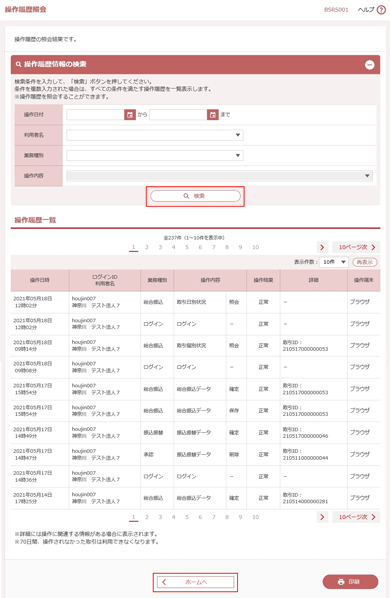Select the date cell 2021年05月18日 09時14分
The image size is (390, 598).
point(40,346)
